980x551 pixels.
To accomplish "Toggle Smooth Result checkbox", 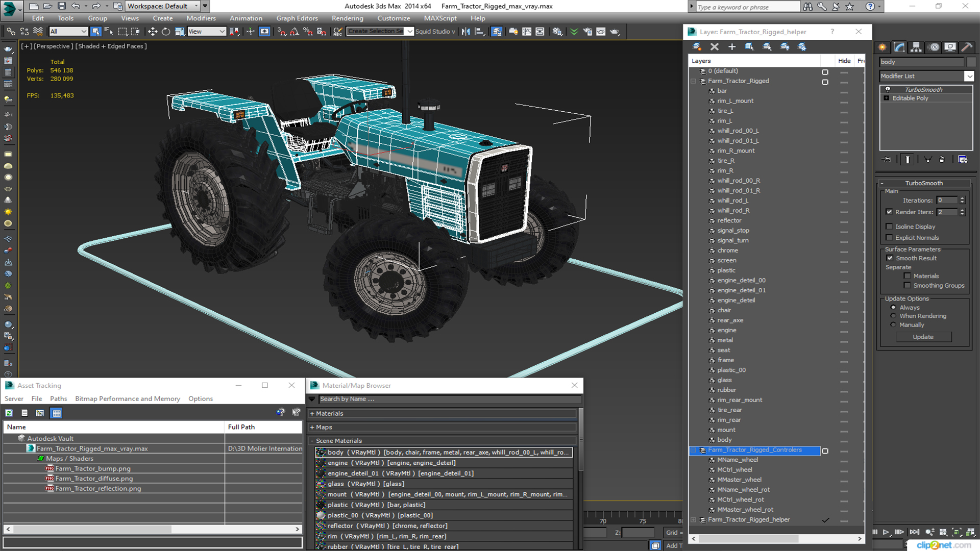I will click(890, 258).
